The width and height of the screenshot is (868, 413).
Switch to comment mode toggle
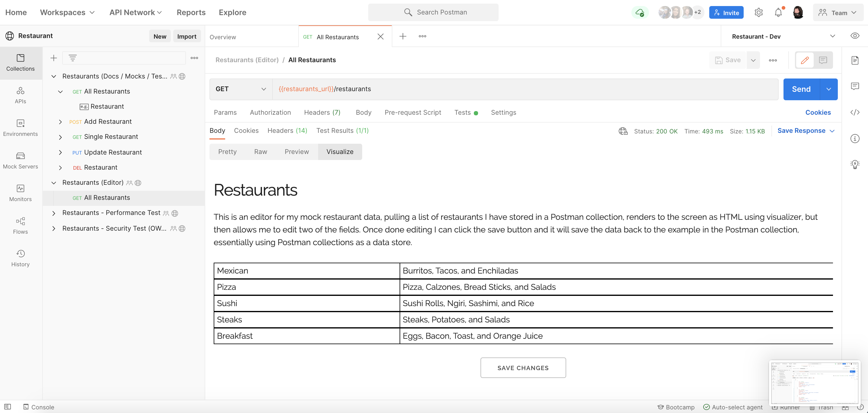coord(823,60)
